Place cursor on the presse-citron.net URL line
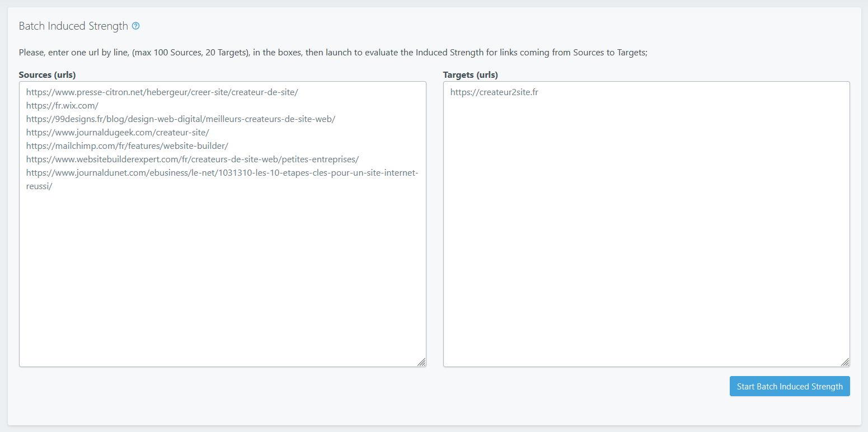Viewport: 868px width, 432px height. pyautogui.click(x=162, y=92)
